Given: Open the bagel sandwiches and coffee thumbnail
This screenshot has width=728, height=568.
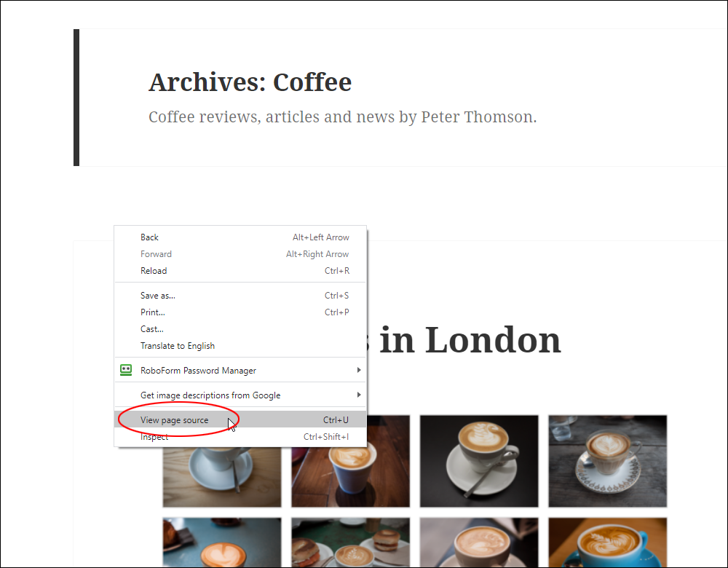Looking at the screenshot, I should click(x=351, y=543).
